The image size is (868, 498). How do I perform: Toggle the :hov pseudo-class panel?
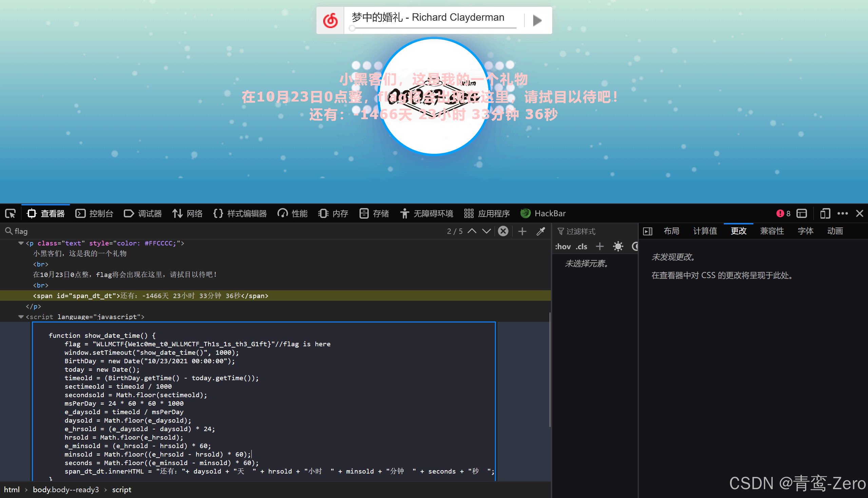click(x=562, y=246)
